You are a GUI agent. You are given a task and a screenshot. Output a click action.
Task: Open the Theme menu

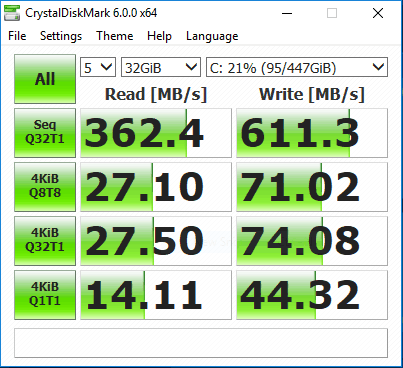click(115, 36)
